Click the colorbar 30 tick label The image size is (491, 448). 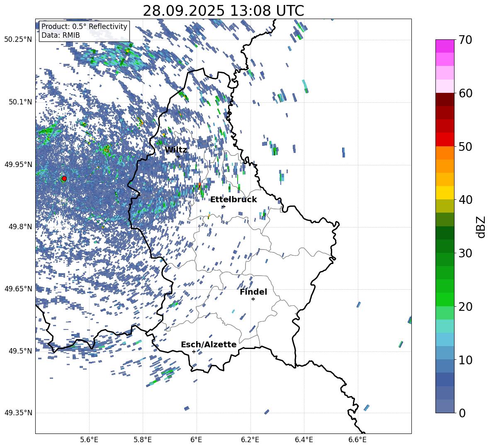tap(465, 253)
